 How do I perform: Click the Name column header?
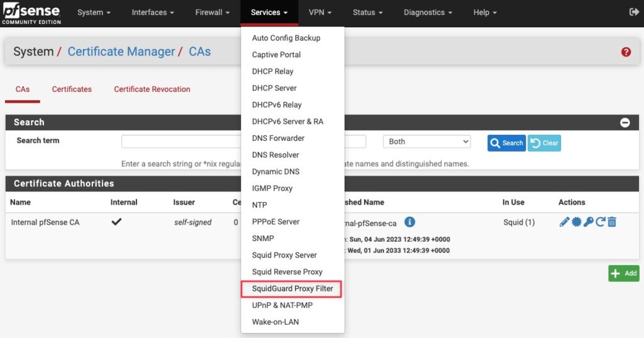click(21, 202)
